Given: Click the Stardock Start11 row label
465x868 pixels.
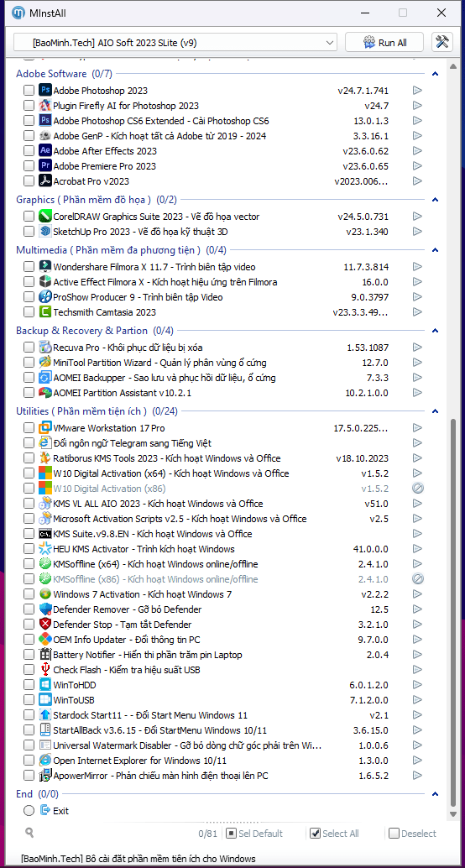Looking at the screenshot, I should (x=150, y=715).
